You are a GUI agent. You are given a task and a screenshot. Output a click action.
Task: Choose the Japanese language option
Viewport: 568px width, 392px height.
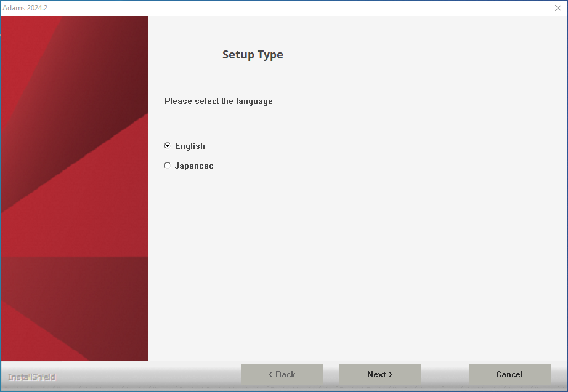[x=167, y=166]
